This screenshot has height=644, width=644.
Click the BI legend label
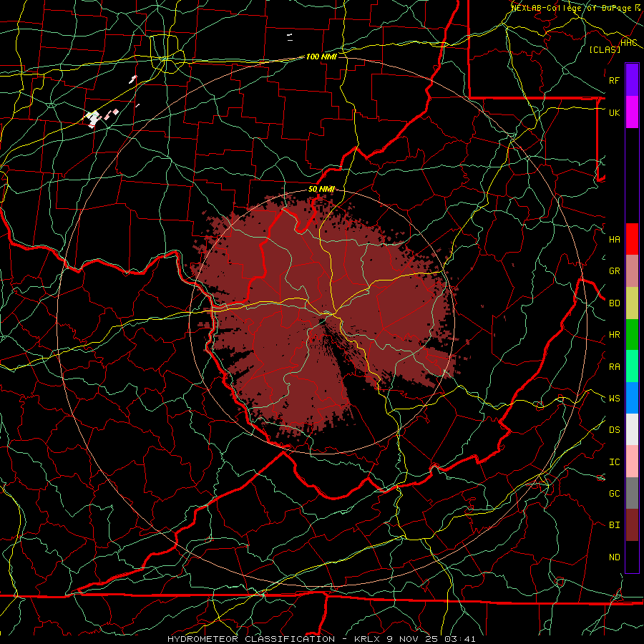pos(614,525)
